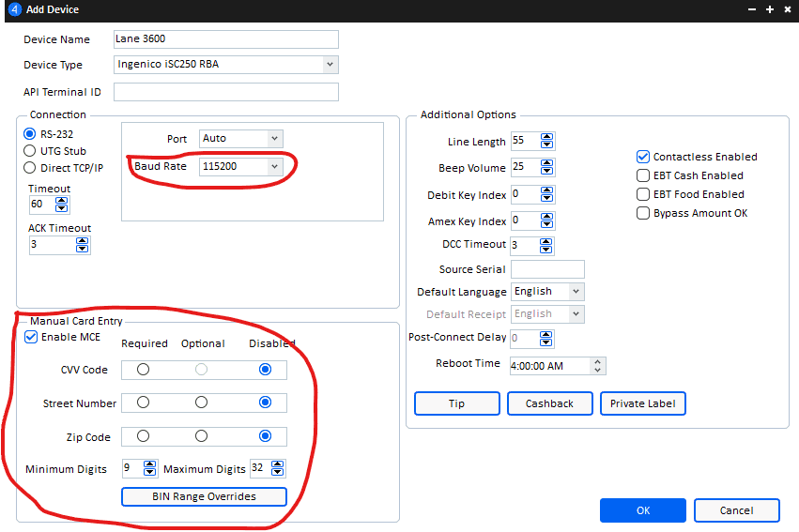Increase the DCC Timeout spinner value

[x=547, y=241]
